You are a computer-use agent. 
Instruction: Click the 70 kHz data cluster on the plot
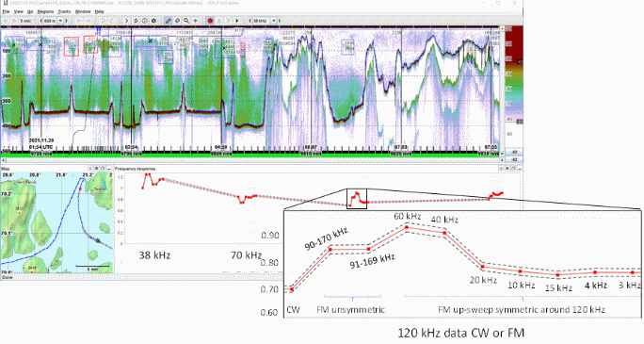(248, 199)
